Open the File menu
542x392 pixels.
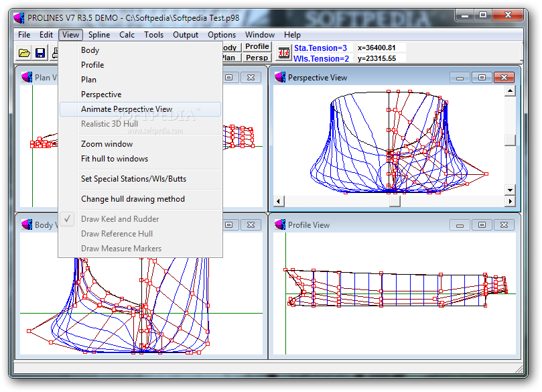[24, 35]
